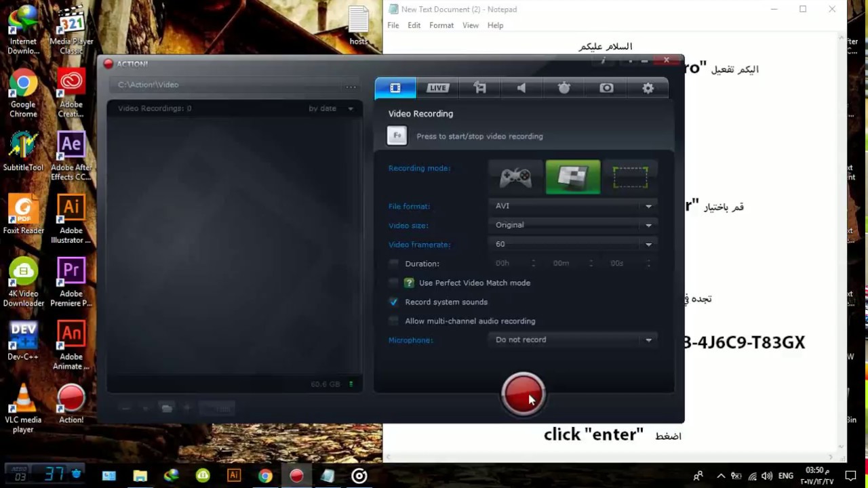Select the Active desktop recording mode

(x=573, y=178)
